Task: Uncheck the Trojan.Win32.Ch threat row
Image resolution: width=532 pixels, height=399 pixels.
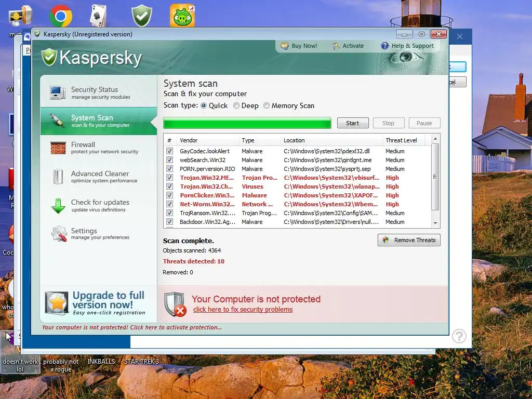Action: [x=170, y=187]
